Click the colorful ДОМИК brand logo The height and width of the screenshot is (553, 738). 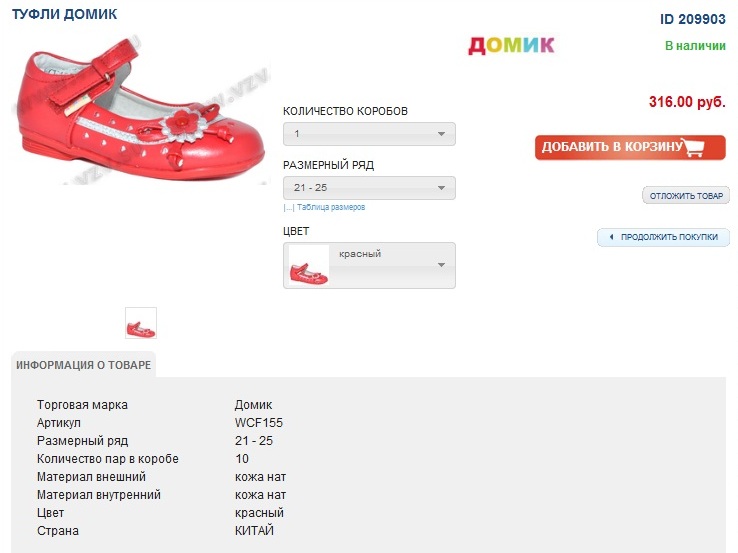coord(511,44)
